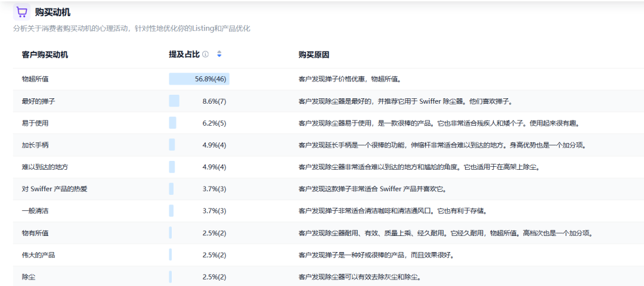Click the info icon next to 提及占比
The width and height of the screenshot is (644, 286).
point(206,54)
